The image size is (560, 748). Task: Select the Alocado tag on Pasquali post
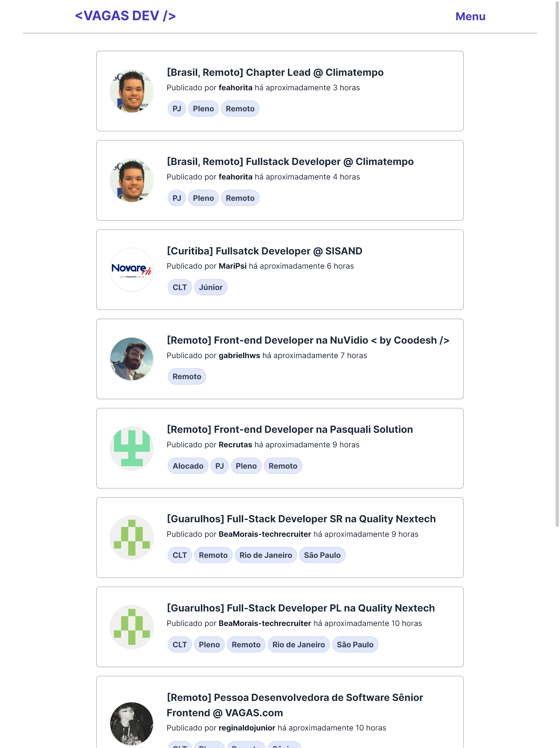[x=188, y=466]
